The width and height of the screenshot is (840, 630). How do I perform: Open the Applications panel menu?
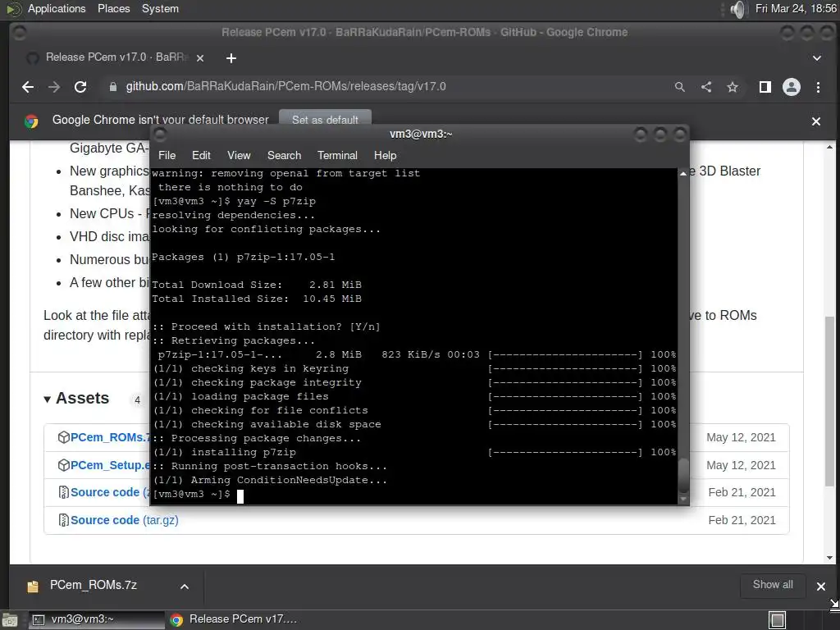(57, 8)
